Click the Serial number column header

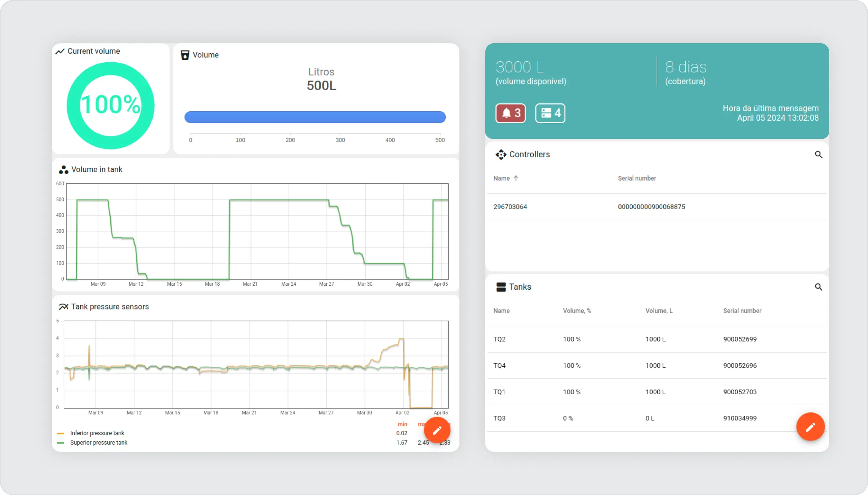click(742, 311)
